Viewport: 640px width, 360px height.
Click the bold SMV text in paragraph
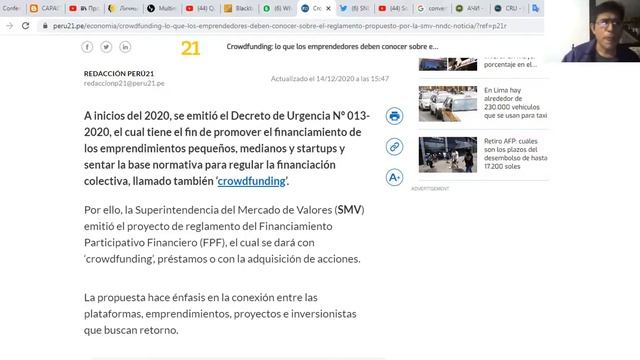point(349,210)
